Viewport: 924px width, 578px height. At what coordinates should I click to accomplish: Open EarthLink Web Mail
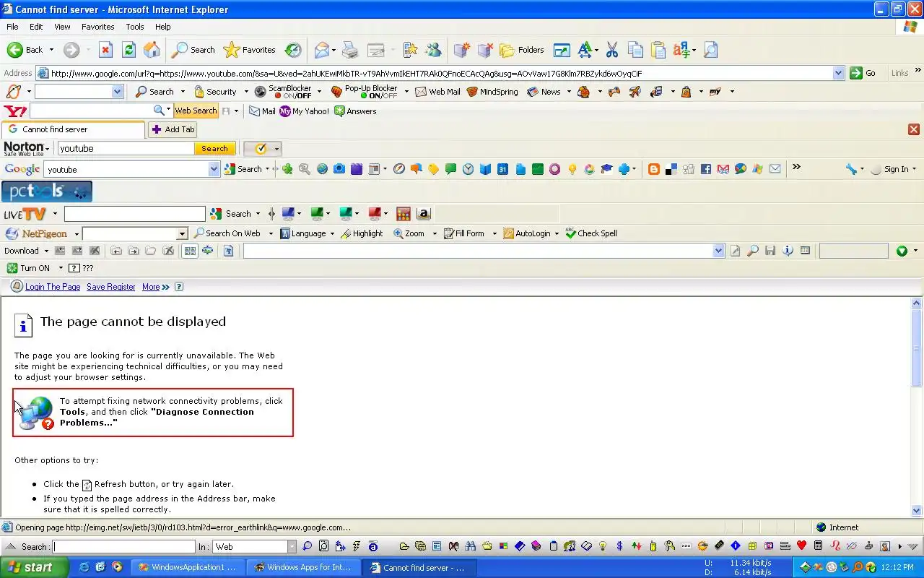(x=437, y=92)
